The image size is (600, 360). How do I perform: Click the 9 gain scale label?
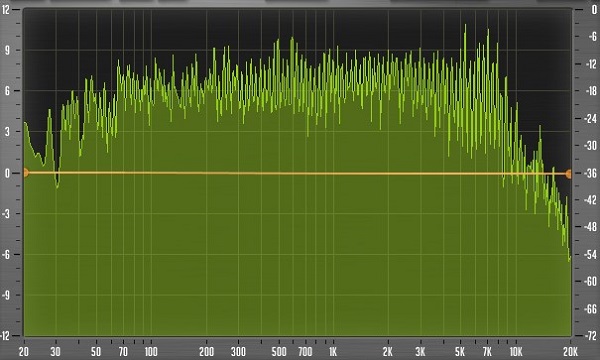pyautogui.click(x=7, y=50)
